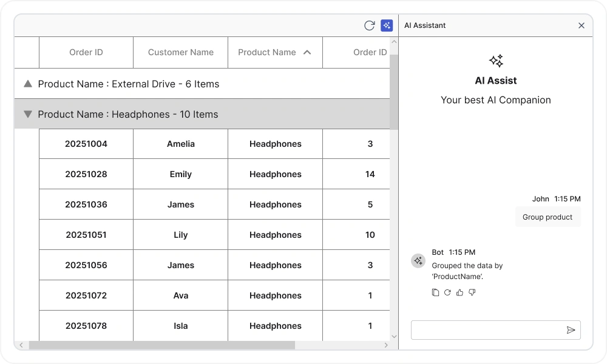The image size is (607, 364).
Task: Click customer cell Emily
Action: (x=181, y=174)
